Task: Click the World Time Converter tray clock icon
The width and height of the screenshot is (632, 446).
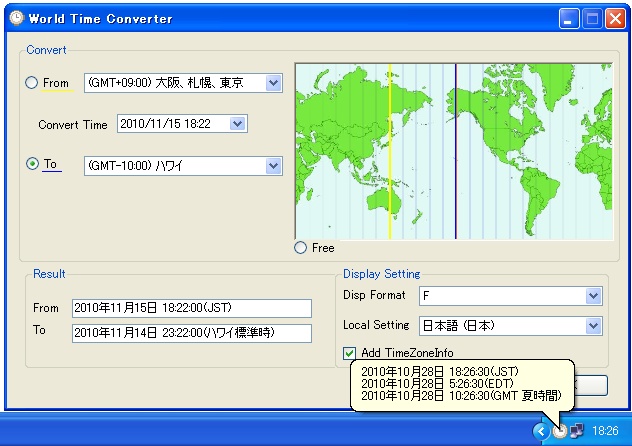Action: click(559, 431)
